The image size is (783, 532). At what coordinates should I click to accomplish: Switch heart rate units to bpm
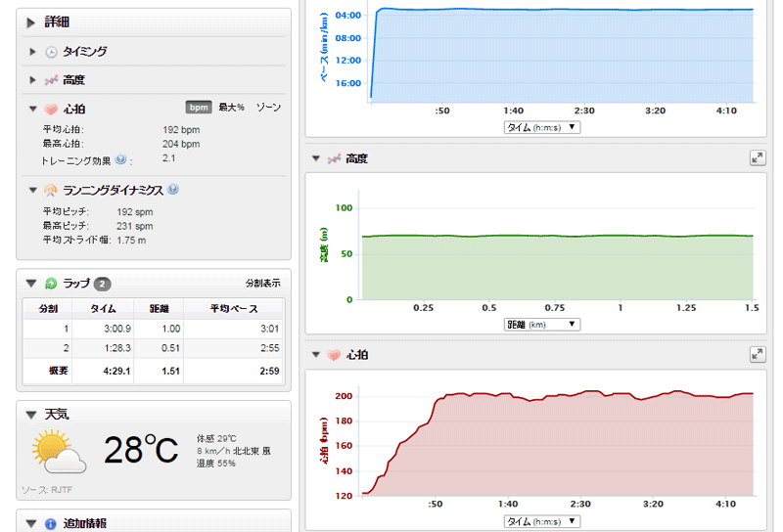click(198, 107)
